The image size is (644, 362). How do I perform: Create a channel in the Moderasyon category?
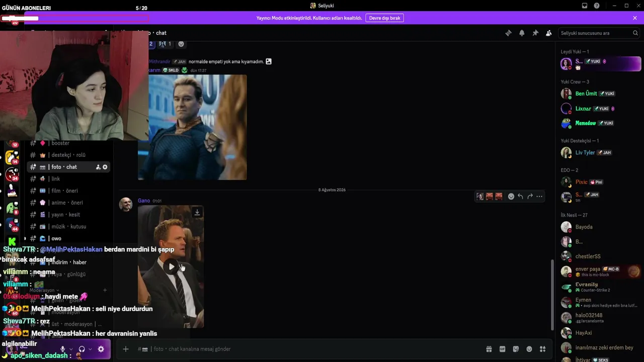click(105, 290)
